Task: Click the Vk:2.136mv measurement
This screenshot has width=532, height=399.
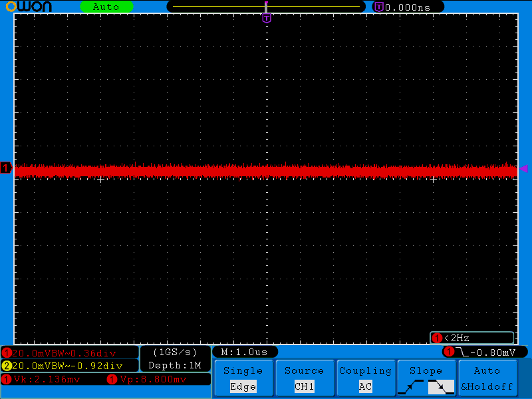Action: [x=47, y=379]
